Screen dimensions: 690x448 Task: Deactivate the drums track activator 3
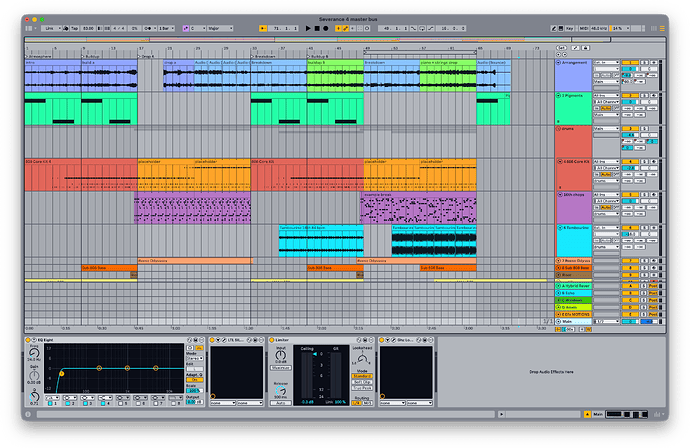point(630,129)
